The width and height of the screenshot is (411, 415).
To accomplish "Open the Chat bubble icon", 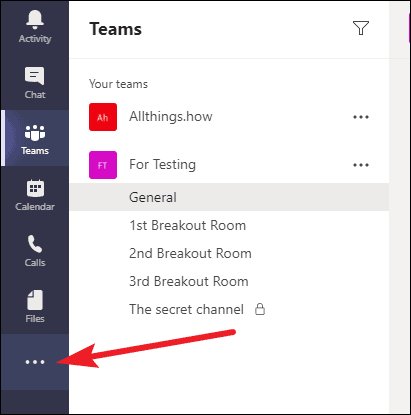I will (x=35, y=76).
